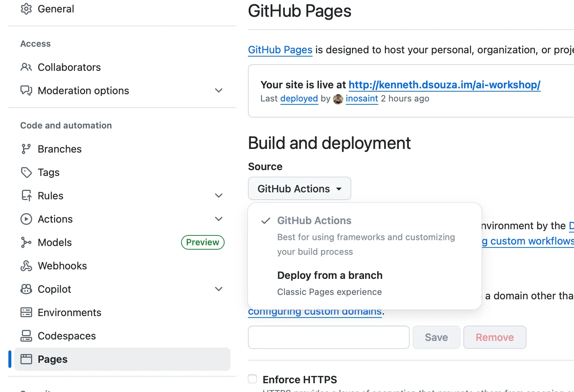
Task: Open the deployed link
Action: pos(299,99)
